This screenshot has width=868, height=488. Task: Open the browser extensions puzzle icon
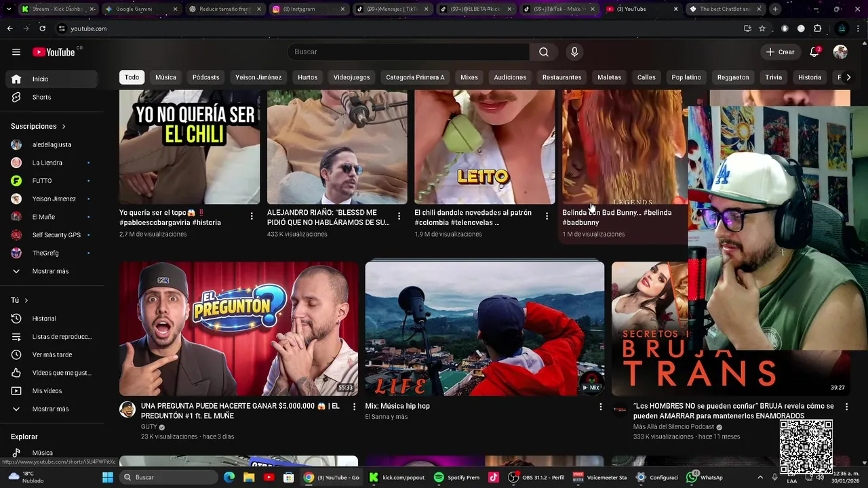(817, 28)
